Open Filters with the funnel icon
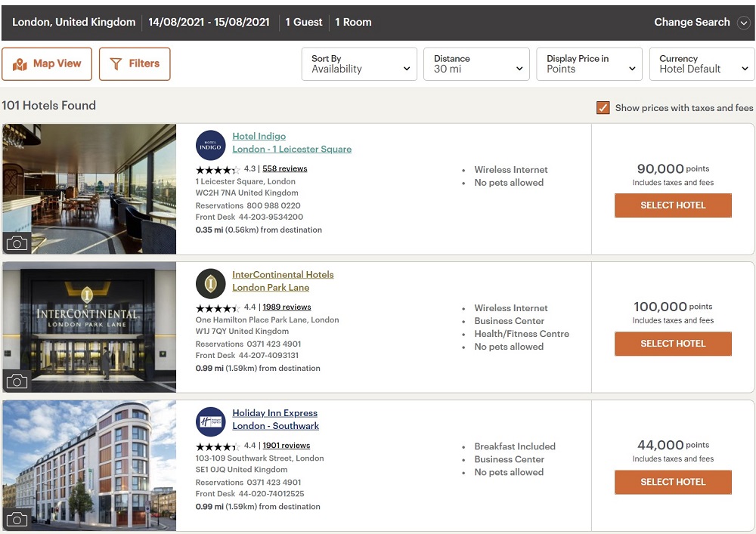Viewport: 756px width, 534px height. click(x=135, y=64)
